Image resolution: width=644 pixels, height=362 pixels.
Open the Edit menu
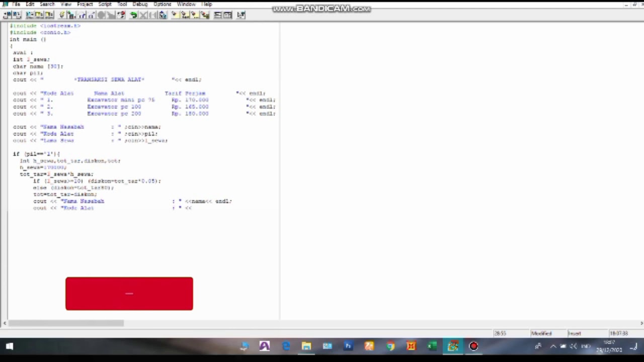pos(30,4)
